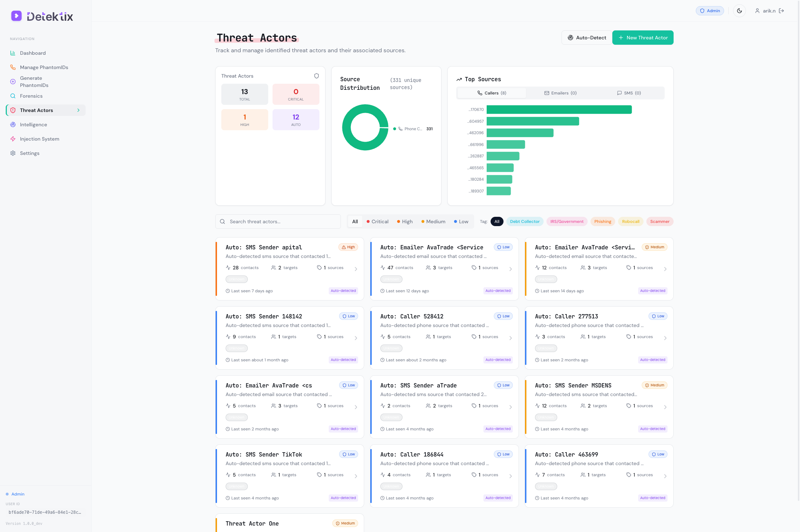
Task: Select the Critical severity filter
Action: click(x=377, y=221)
